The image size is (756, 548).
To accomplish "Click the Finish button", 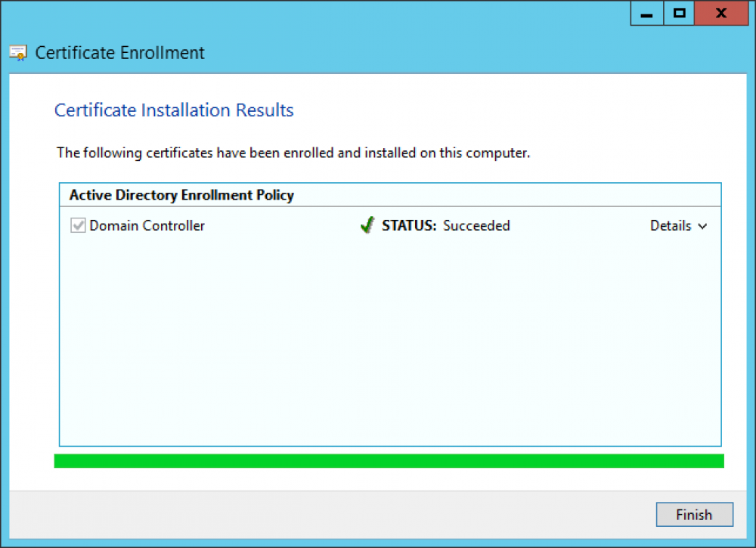I will (x=694, y=514).
